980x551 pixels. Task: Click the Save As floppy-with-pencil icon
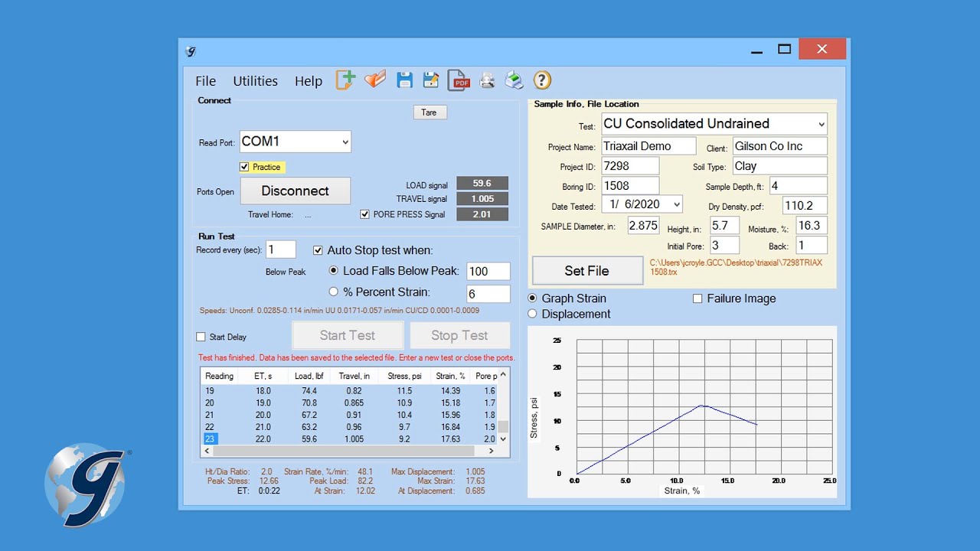(431, 80)
